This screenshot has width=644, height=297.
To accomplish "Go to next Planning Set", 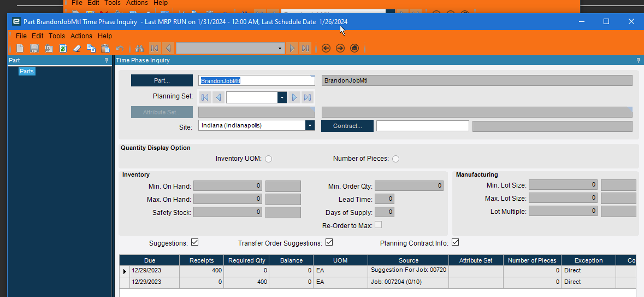I will pos(294,97).
